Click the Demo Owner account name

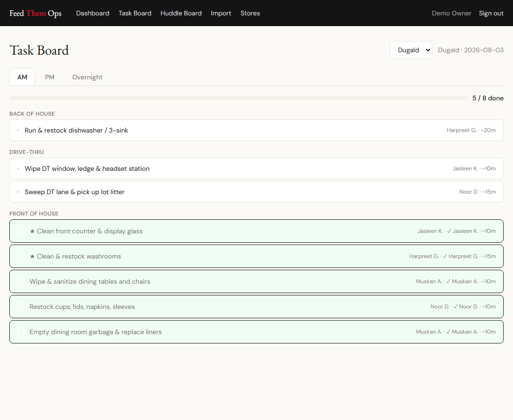point(451,13)
